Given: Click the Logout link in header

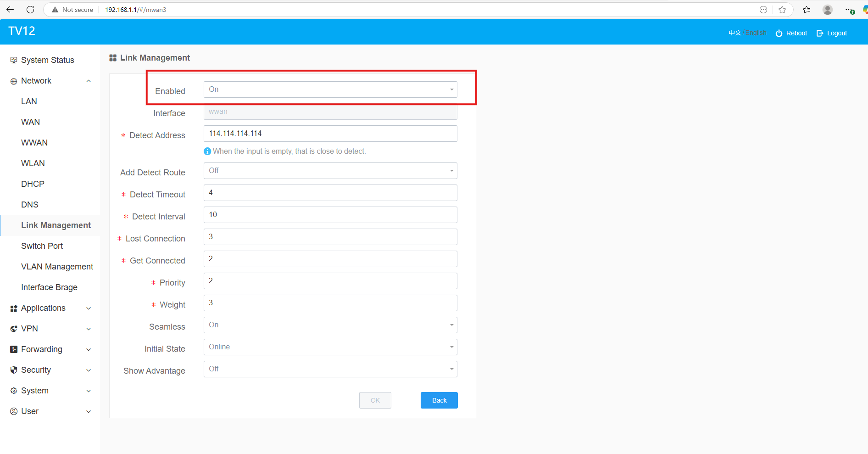Looking at the screenshot, I should point(832,33).
